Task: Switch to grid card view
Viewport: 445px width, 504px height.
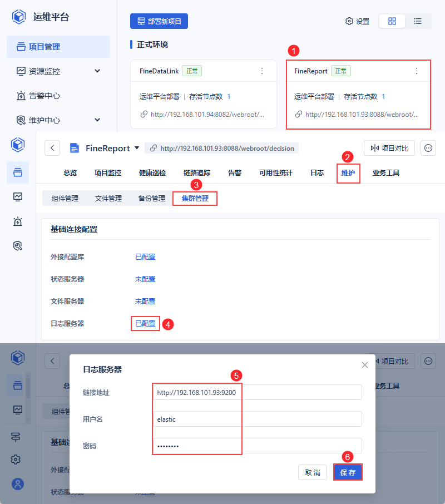Action: 392,21
